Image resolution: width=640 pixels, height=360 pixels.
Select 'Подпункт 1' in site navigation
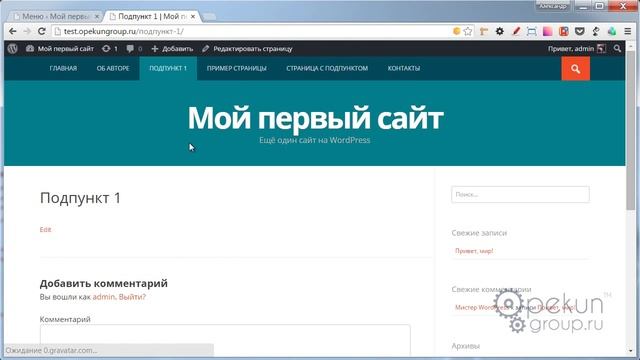tap(168, 68)
